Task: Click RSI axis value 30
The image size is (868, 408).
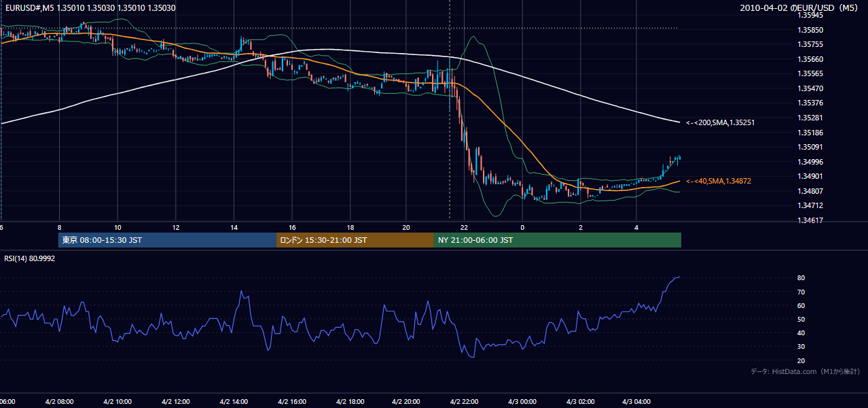Action: 801,347
